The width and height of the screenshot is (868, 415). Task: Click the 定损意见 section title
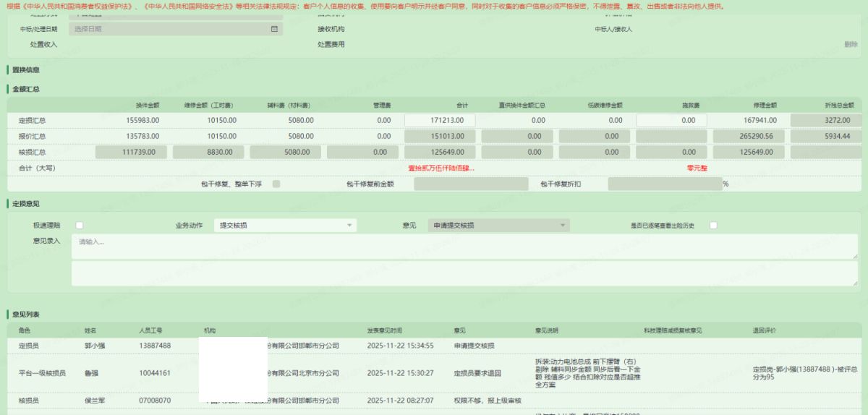(26, 205)
